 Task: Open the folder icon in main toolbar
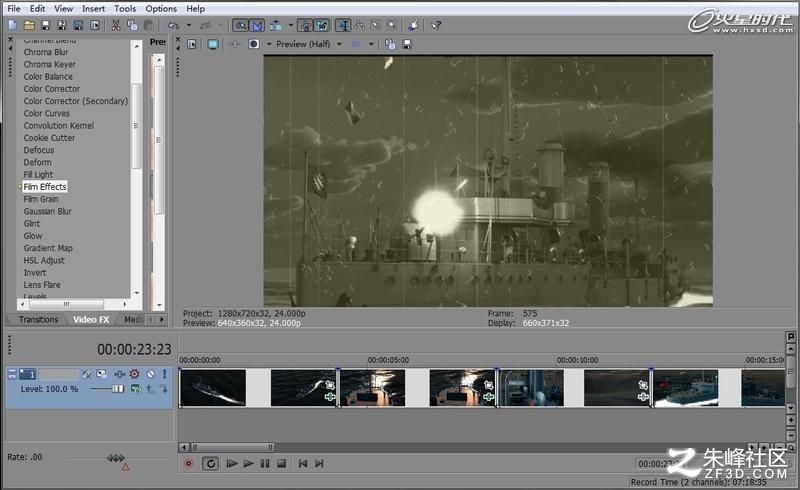[29, 25]
